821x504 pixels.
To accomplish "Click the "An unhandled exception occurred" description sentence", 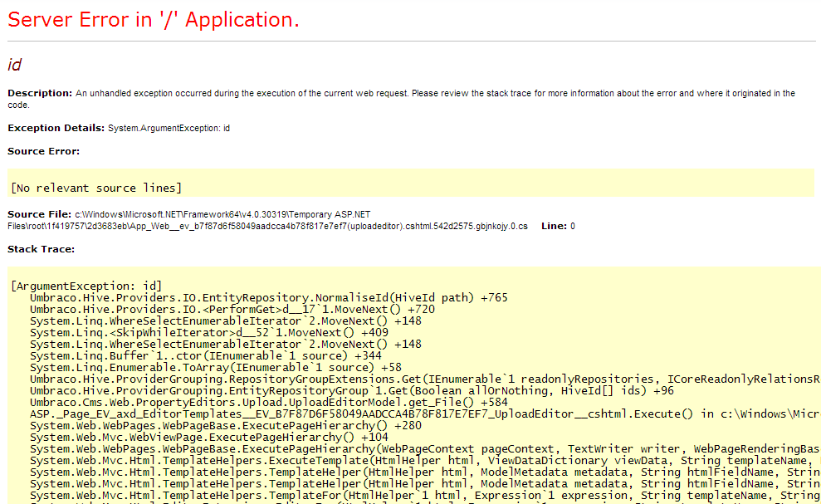I will tap(401, 99).
